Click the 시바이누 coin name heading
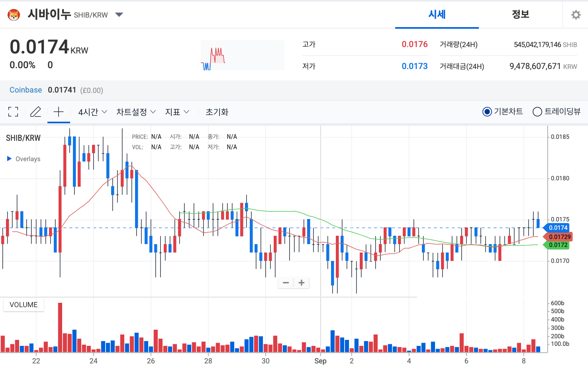 (49, 14)
